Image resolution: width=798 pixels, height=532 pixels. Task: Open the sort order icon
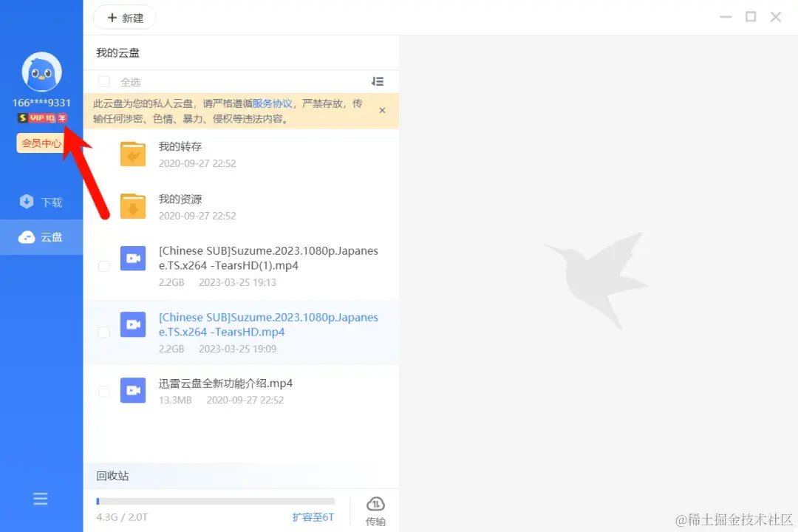(377, 81)
